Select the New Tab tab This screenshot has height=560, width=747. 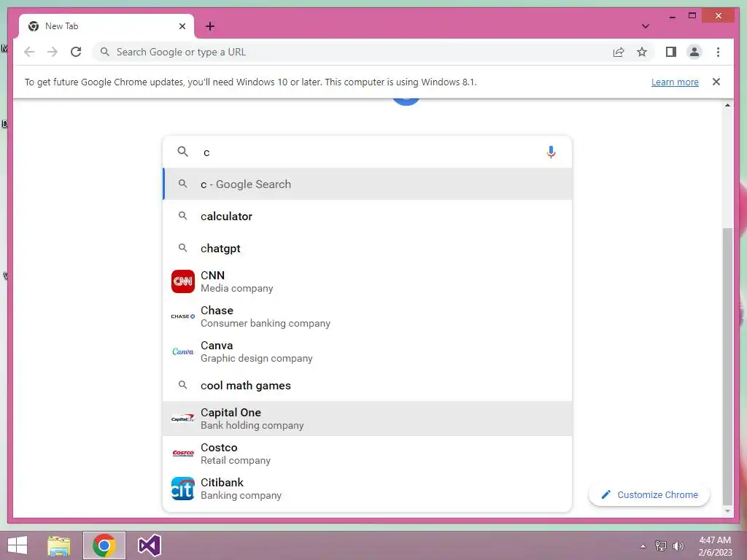(107, 26)
